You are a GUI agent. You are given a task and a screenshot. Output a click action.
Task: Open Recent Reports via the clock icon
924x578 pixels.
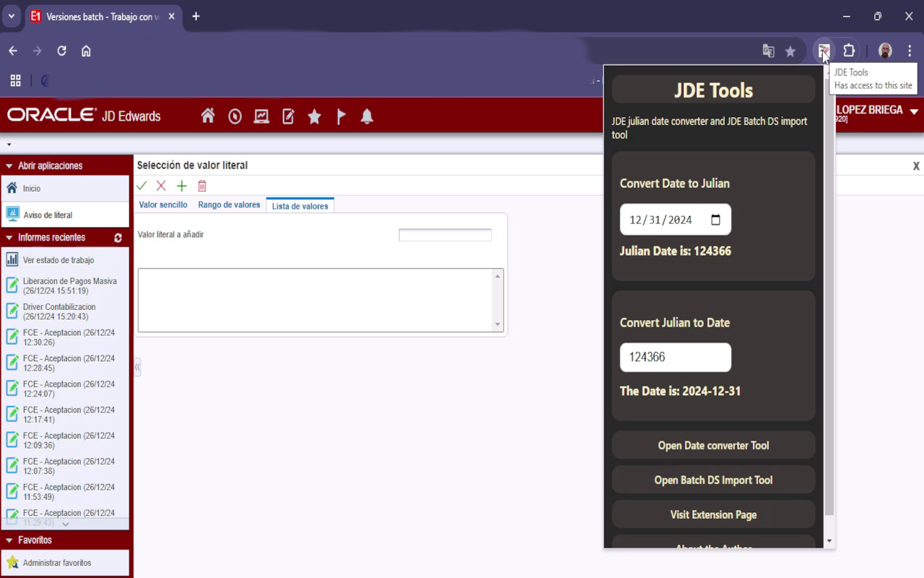point(234,116)
